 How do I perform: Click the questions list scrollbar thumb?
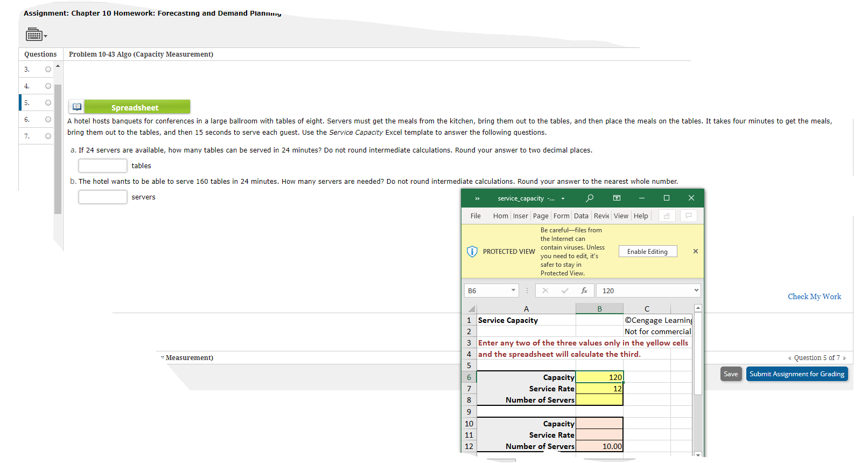[x=58, y=149]
